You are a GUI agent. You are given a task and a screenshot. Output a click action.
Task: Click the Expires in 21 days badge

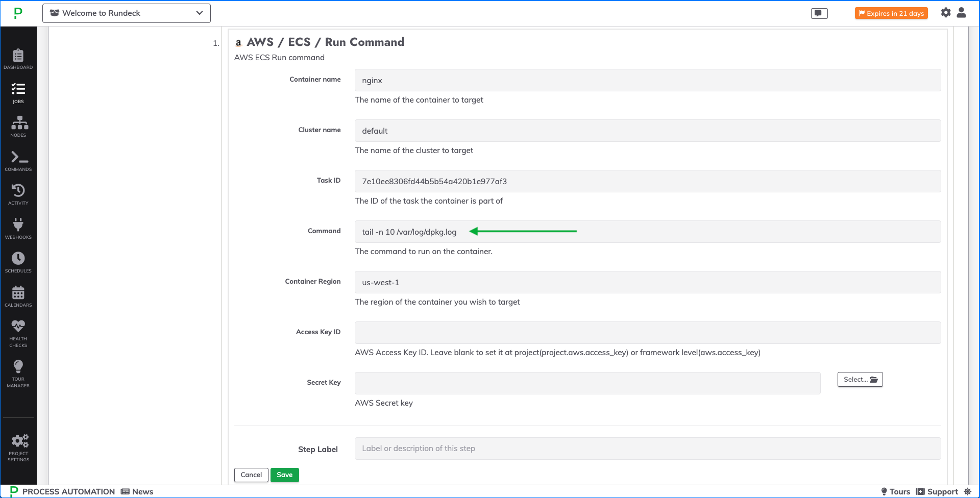891,13
